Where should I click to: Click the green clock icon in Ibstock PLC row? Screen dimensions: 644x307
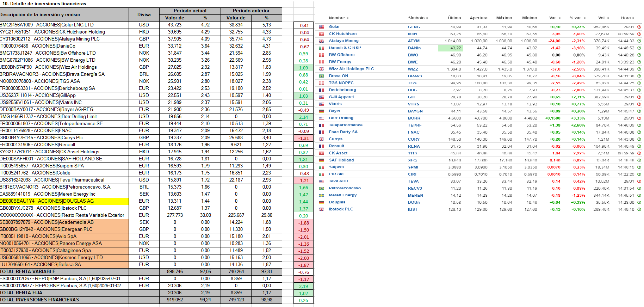[639, 209]
